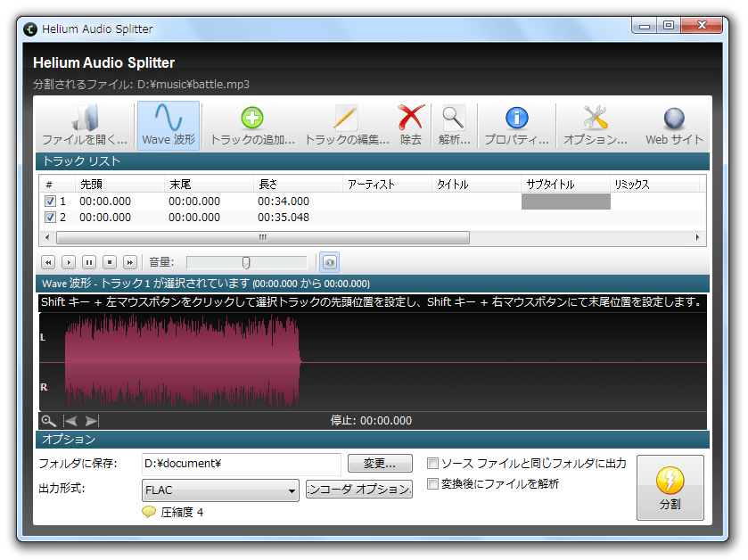This screenshot has width=748, height=560.
Task: Click track 2 start time 00:00.000
Action: pyautogui.click(x=105, y=218)
